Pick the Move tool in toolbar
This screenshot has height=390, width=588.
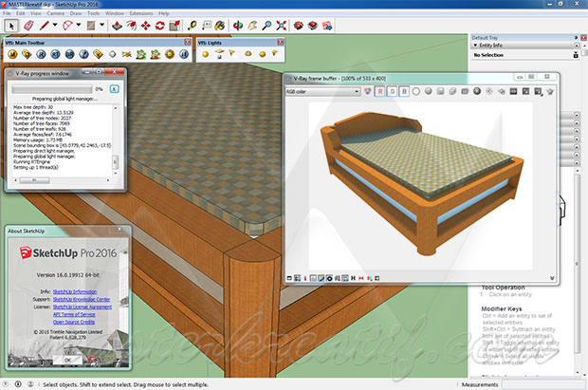pyautogui.click(x=145, y=25)
